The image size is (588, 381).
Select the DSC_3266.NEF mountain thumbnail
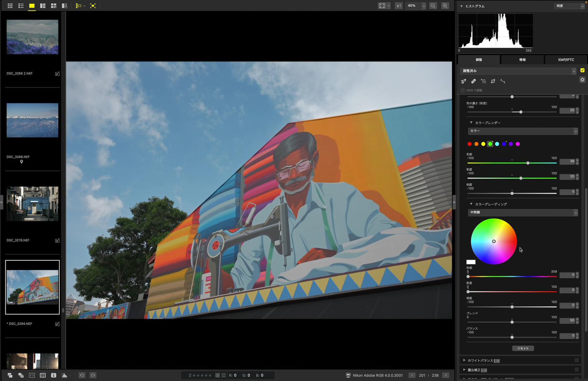click(x=32, y=120)
